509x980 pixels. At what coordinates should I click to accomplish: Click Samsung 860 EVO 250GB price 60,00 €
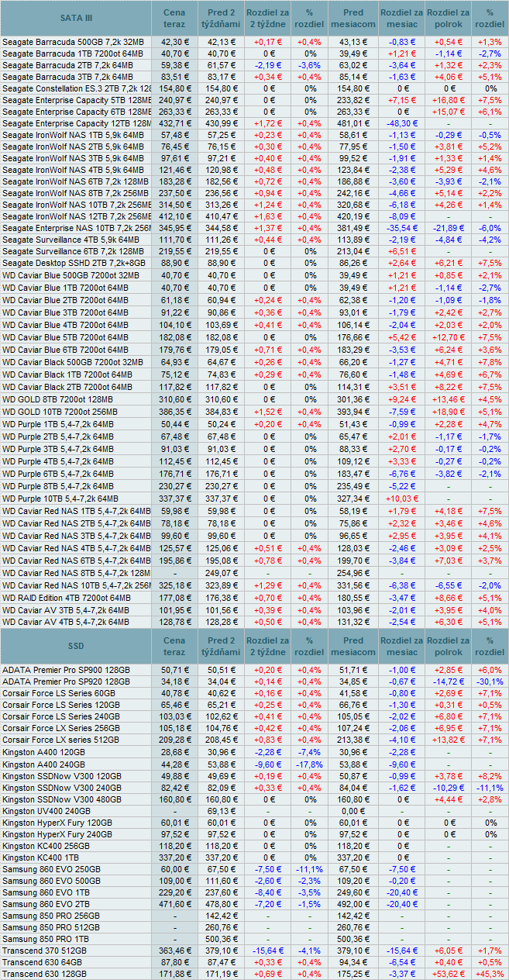[x=175, y=871]
